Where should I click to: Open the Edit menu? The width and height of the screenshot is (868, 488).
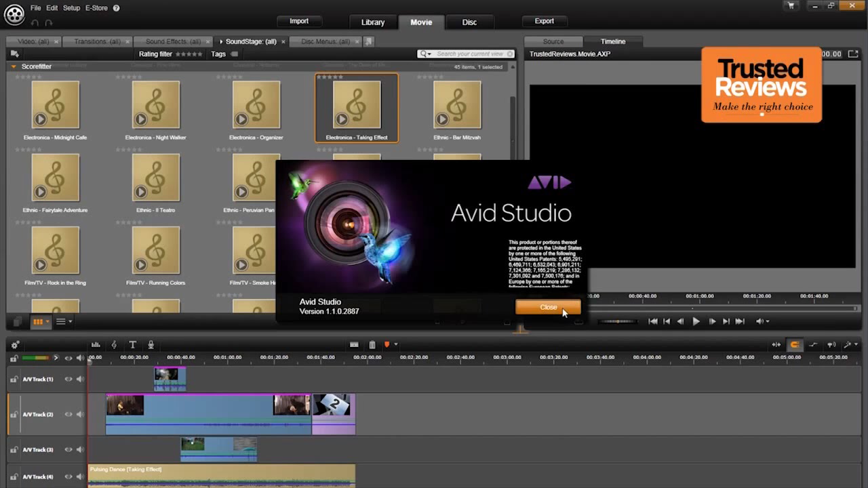click(x=52, y=8)
